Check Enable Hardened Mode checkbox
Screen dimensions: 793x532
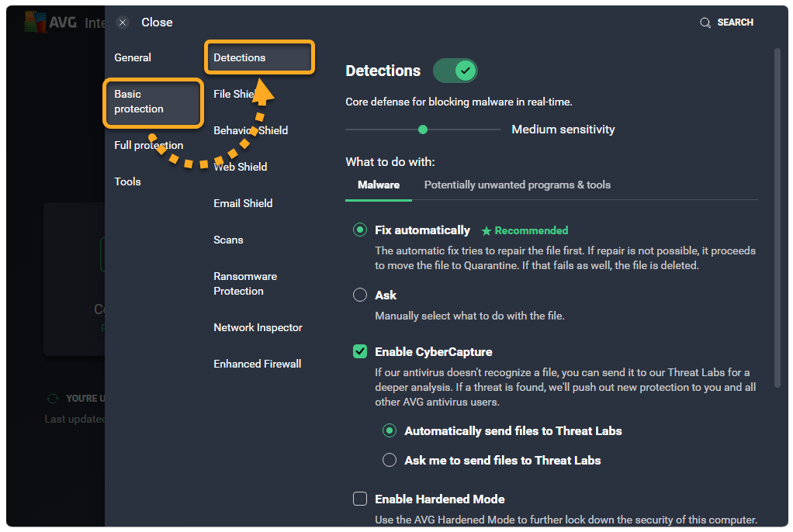[x=360, y=499]
